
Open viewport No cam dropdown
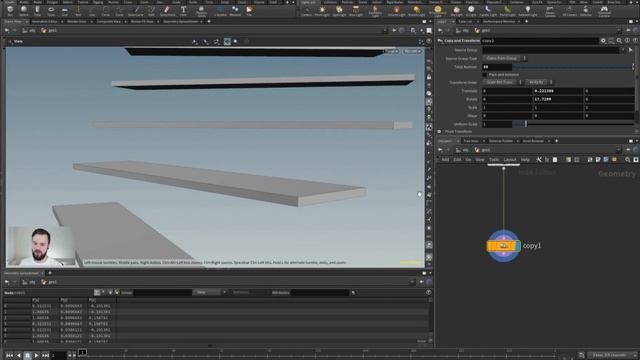click(x=412, y=51)
